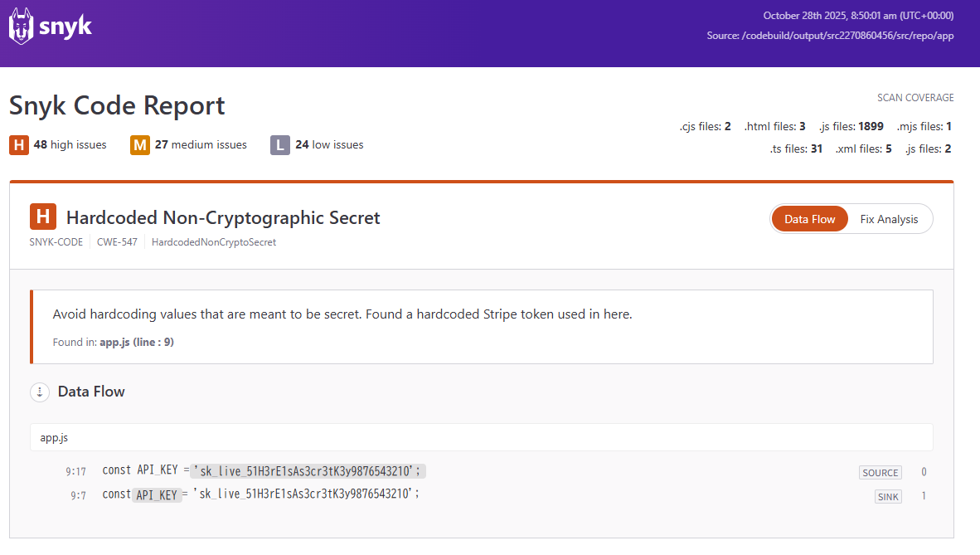Image resolution: width=980 pixels, height=555 pixels.
Task: Switch to Fix Analysis view
Action: [x=889, y=218]
